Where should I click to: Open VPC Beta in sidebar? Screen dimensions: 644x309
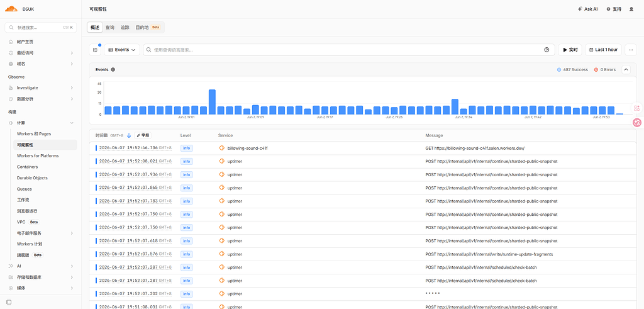click(28, 222)
